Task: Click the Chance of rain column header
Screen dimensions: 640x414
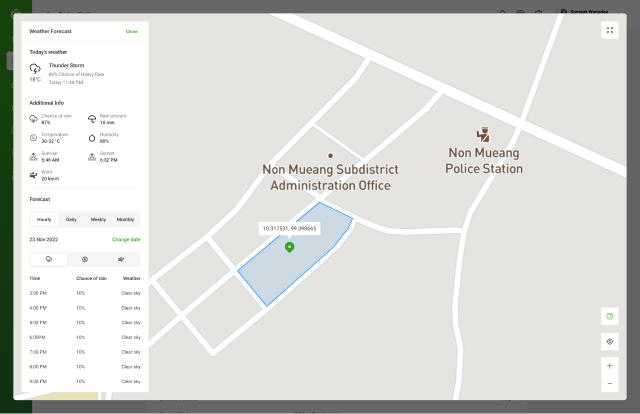Action: point(91,278)
